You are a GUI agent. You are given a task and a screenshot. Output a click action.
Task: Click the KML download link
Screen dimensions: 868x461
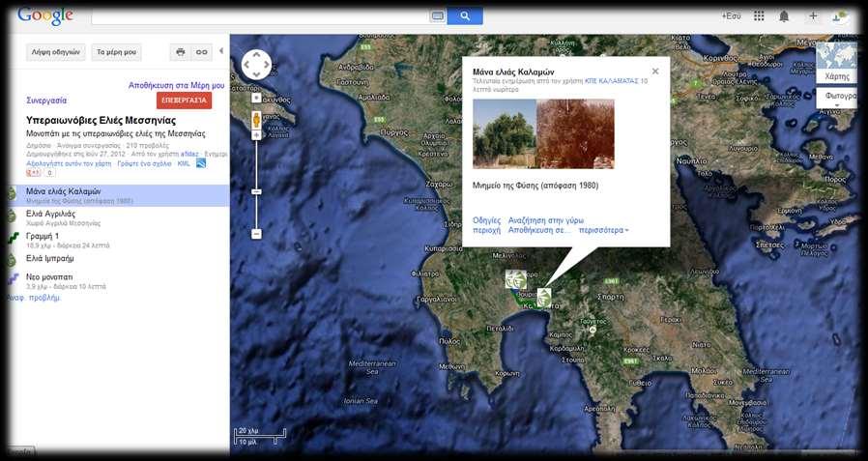pyautogui.click(x=184, y=163)
